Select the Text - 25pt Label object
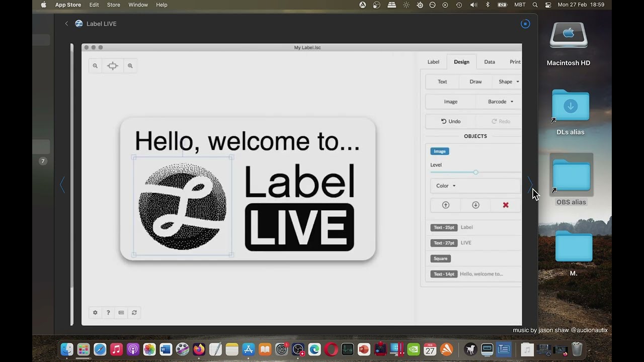 coord(473,227)
